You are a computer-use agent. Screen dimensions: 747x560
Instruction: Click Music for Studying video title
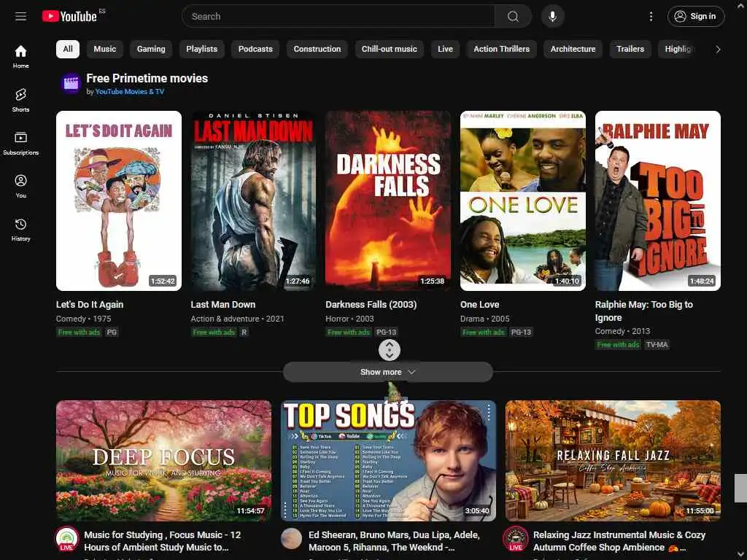coord(163,541)
